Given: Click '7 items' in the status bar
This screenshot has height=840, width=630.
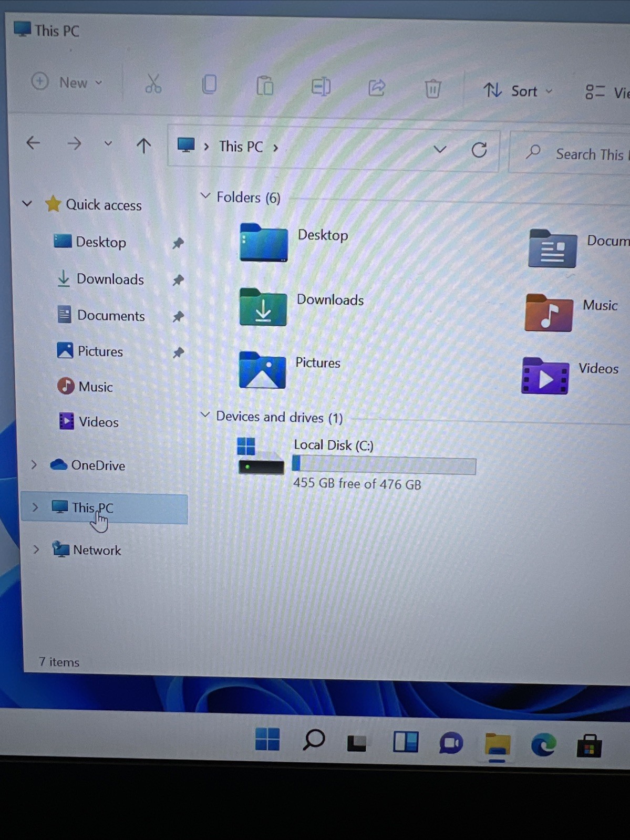Looking at the screenshot, I should coord(59,662).
